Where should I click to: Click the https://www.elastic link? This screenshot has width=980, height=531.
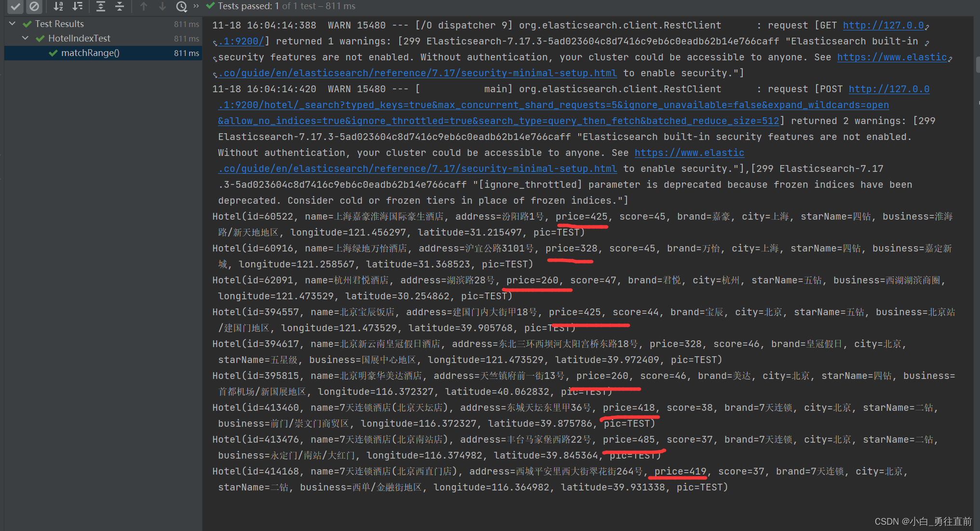click(x=689, y=153)
